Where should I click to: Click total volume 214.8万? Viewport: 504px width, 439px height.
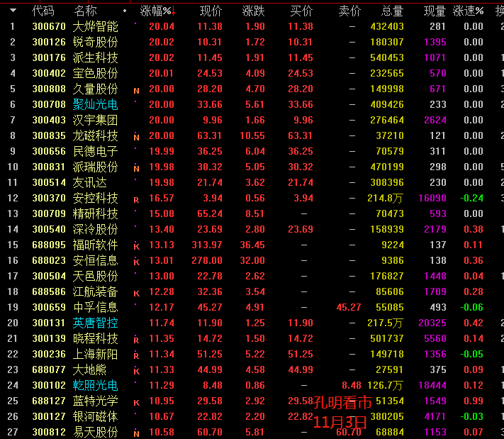385,198
